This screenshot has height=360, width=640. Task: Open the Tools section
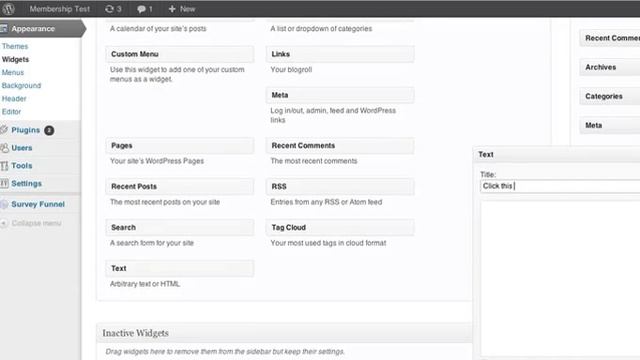(22, 166)
